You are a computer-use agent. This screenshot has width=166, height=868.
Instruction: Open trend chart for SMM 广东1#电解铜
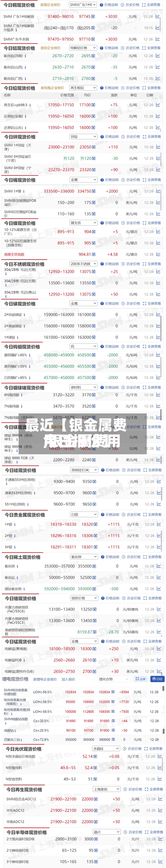click(158, 16)
